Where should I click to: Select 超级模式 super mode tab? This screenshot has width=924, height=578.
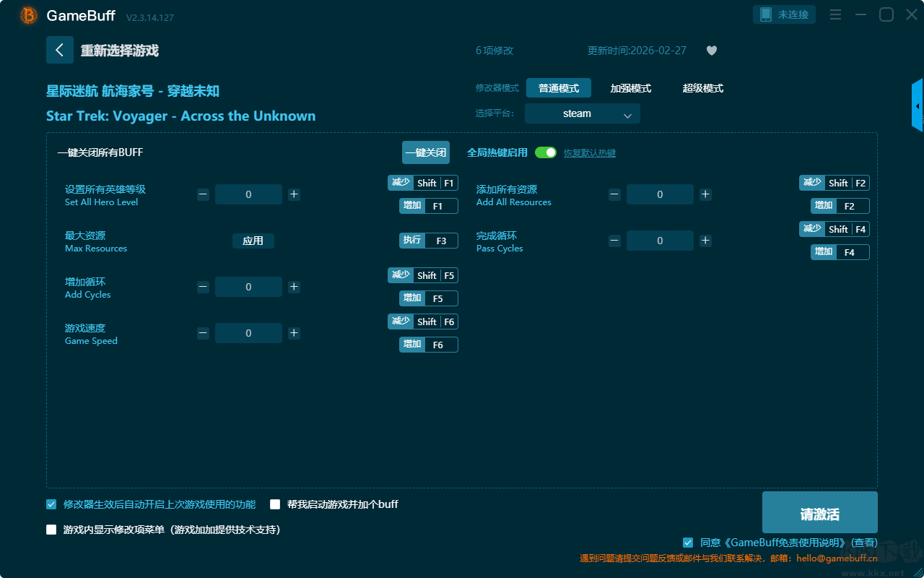click(x=702, y=88)
